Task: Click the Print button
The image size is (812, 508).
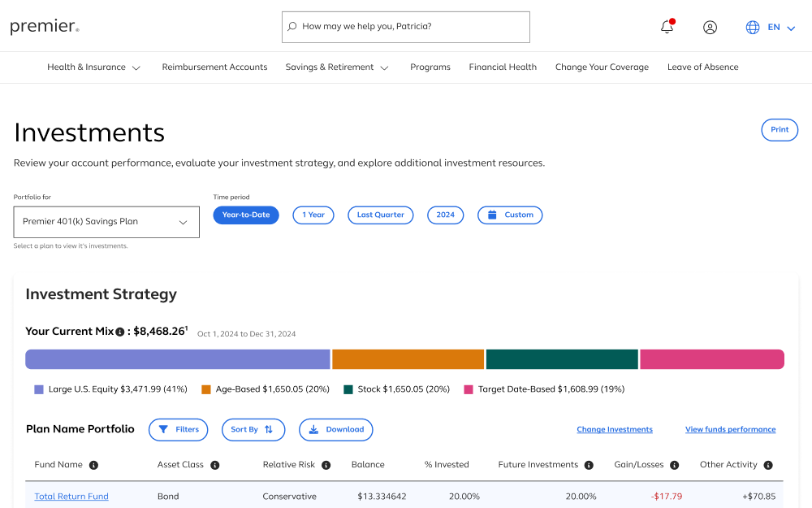Action: tap(780, 130)
